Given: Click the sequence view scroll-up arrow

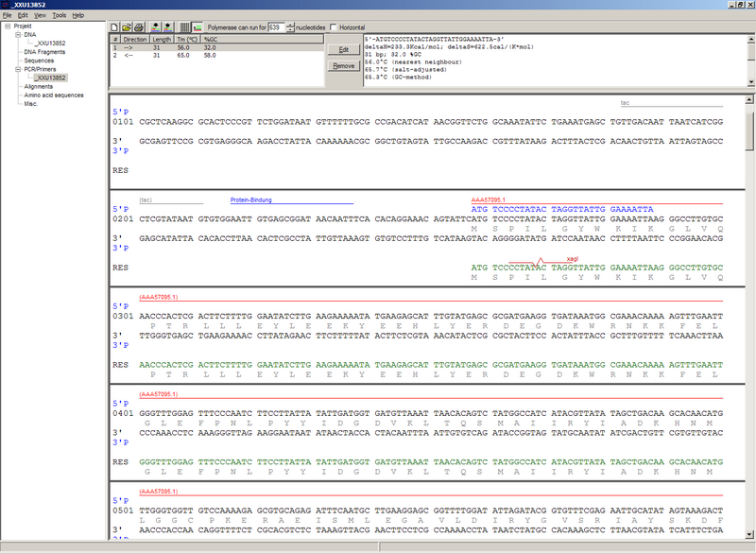Looking at the screenshot, I should [749, 100].
